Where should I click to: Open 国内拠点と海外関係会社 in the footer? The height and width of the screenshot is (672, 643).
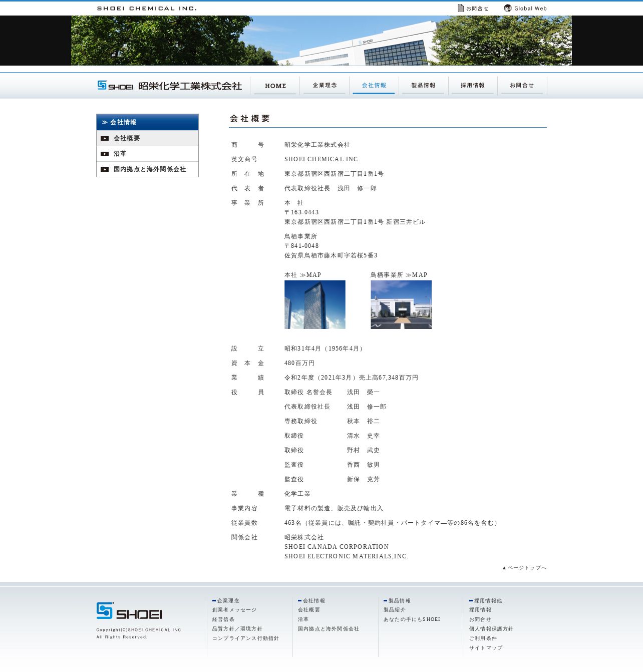click(x=329, y=629)
